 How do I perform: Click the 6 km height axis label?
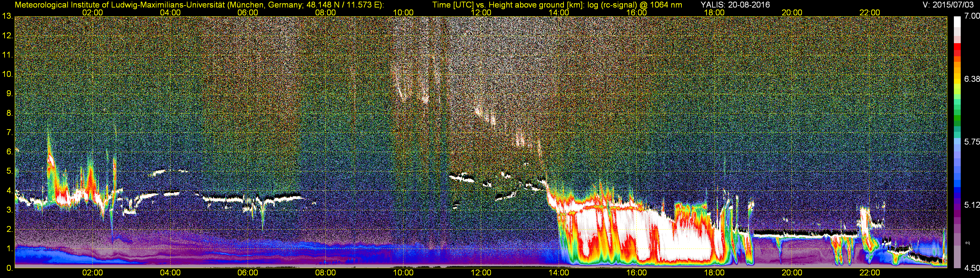[x=9, y=151]
